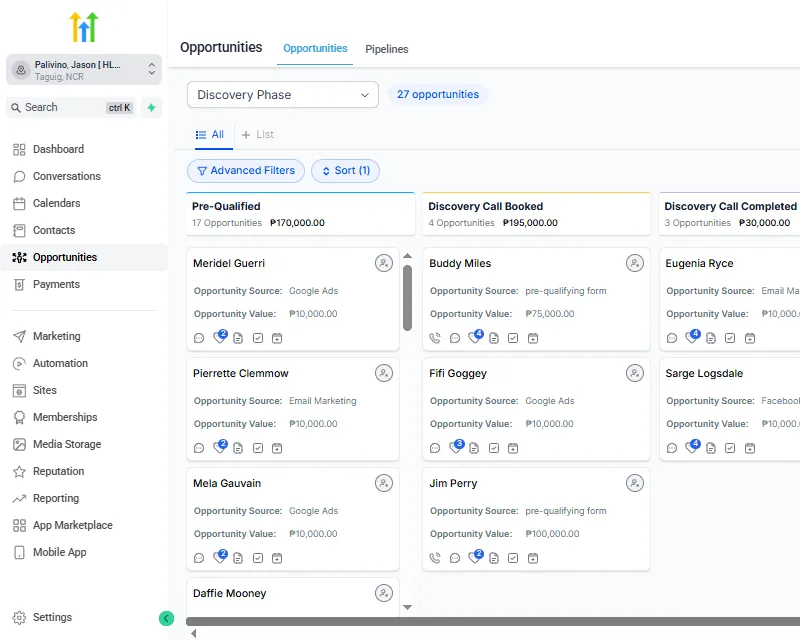Image resolution: width=800 pixels, height=640 pixels.
Task: Click the App Marketplace grid icon
Action: (19, 526)
